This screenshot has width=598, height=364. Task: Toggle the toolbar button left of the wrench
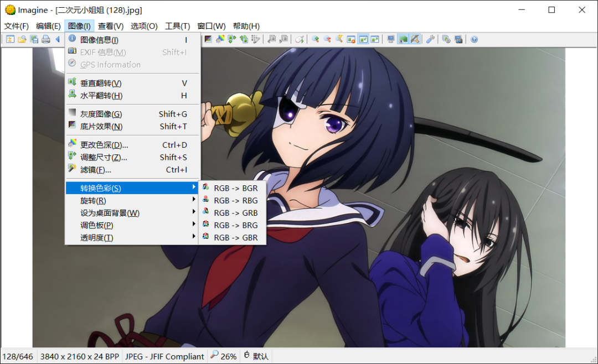pyautogui.click(x=415, y=39)
